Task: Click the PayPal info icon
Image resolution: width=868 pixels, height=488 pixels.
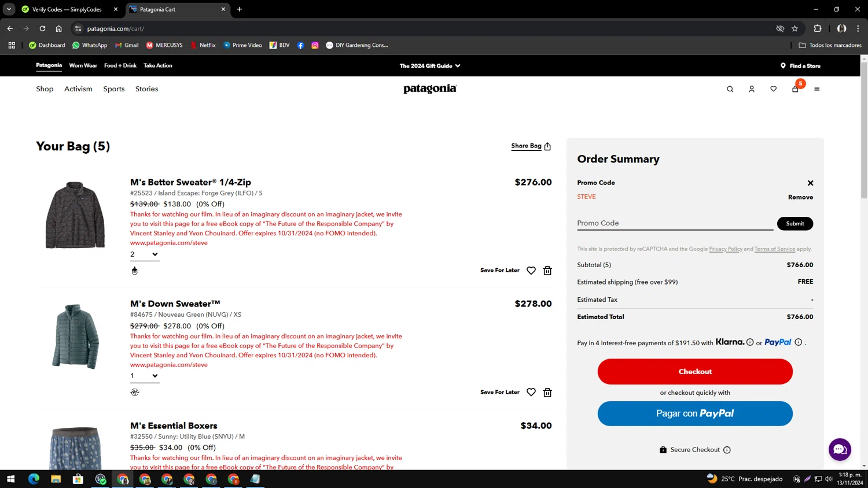Action: [799, 342]
